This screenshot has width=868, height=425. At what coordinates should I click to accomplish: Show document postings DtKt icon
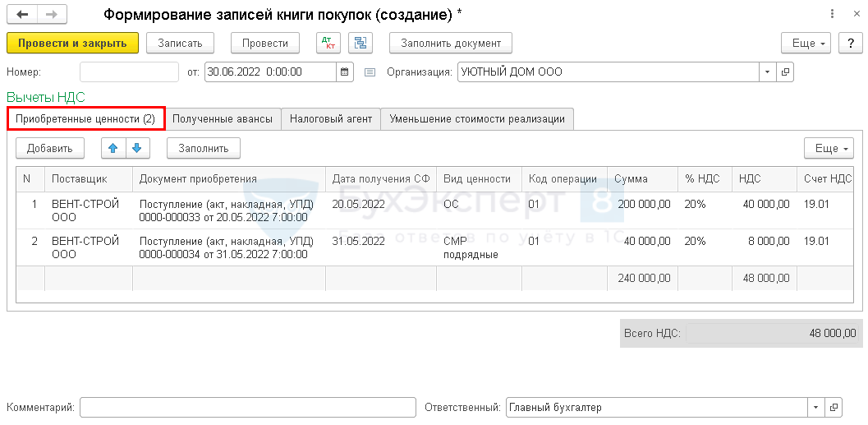point(328,43)
